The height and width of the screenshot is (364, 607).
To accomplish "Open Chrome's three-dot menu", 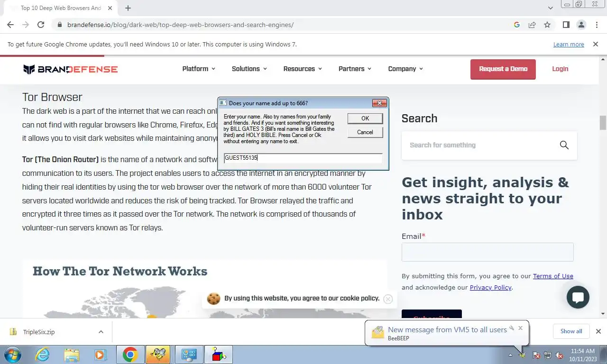I will (596, 25).
